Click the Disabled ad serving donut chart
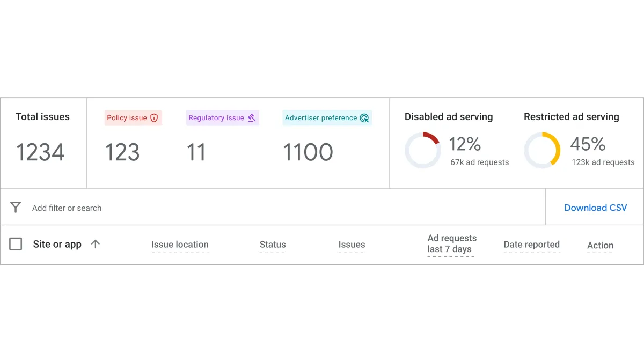 point(423,150)
